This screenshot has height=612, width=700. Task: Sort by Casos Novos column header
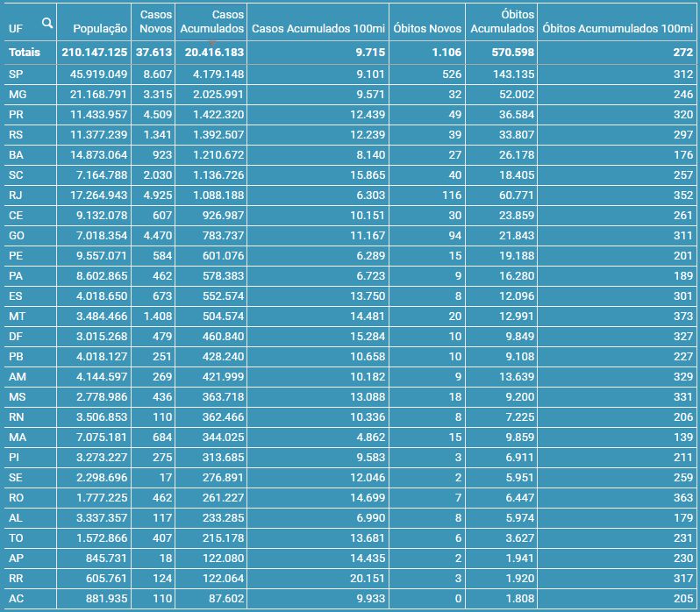point(155,22)
